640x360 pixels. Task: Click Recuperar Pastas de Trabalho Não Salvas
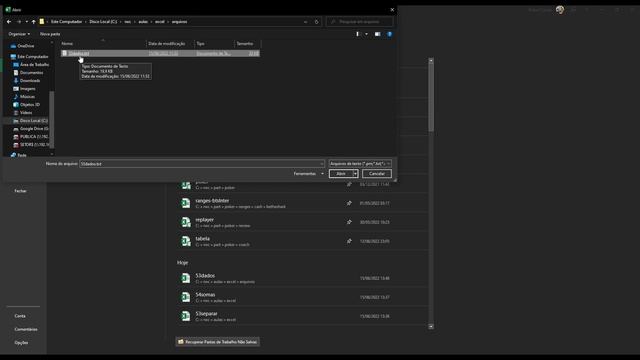(x=218, y=342)
